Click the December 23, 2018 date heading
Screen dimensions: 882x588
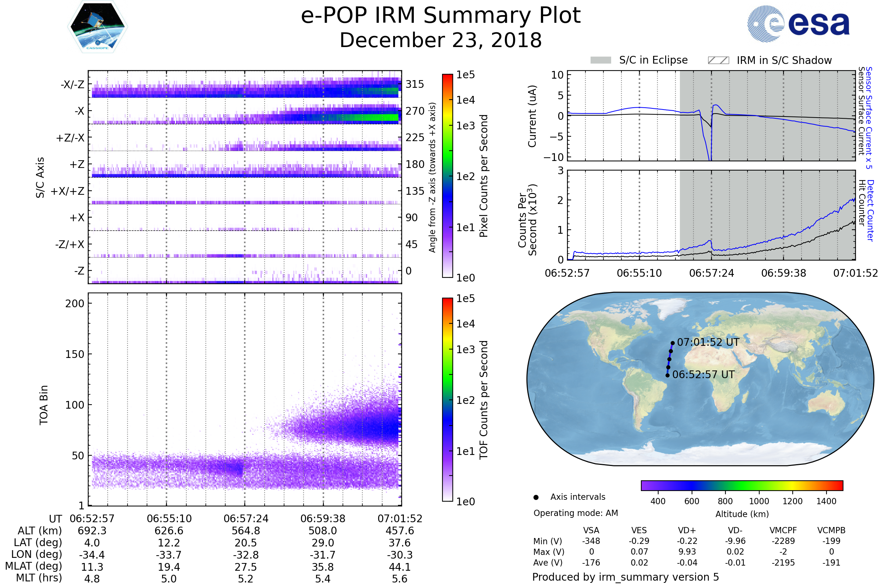tap(441, 40)
